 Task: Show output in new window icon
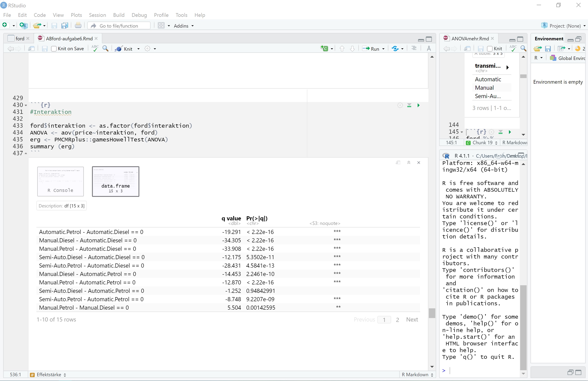coord(398,163)
